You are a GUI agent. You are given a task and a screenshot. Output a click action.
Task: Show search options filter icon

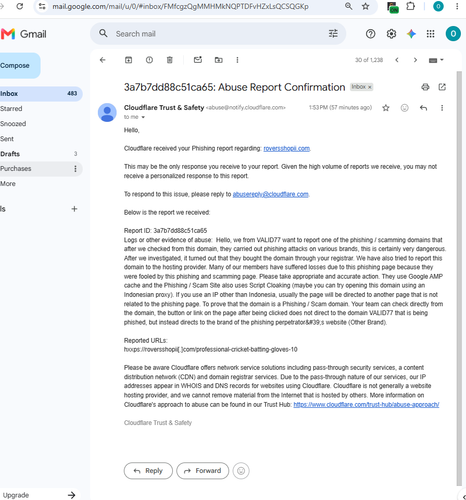tap(333, 33)
